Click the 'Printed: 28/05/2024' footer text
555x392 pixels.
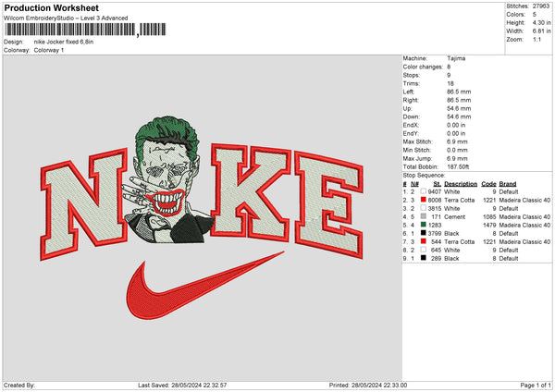click(x=368, y=385)
